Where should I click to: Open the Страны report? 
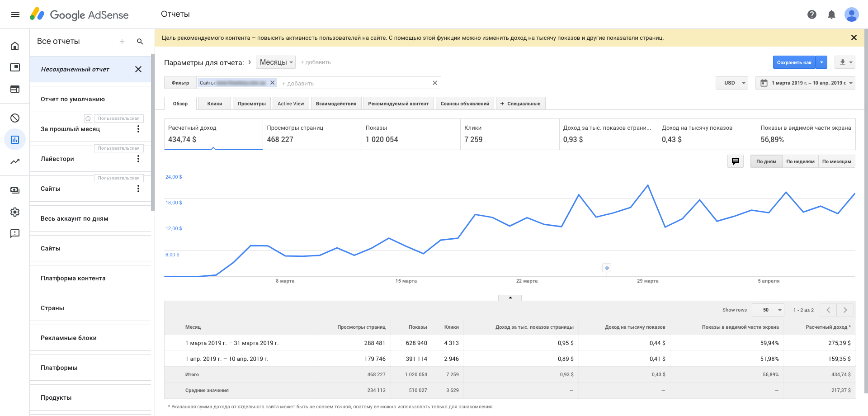[52, 308]
